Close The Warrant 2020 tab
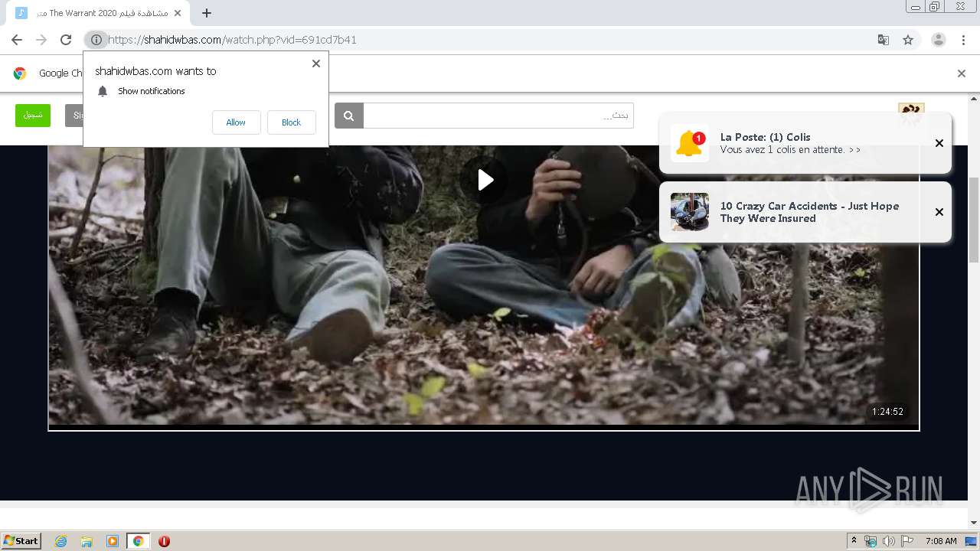980x551 pixels. click(x=178, y=13)
